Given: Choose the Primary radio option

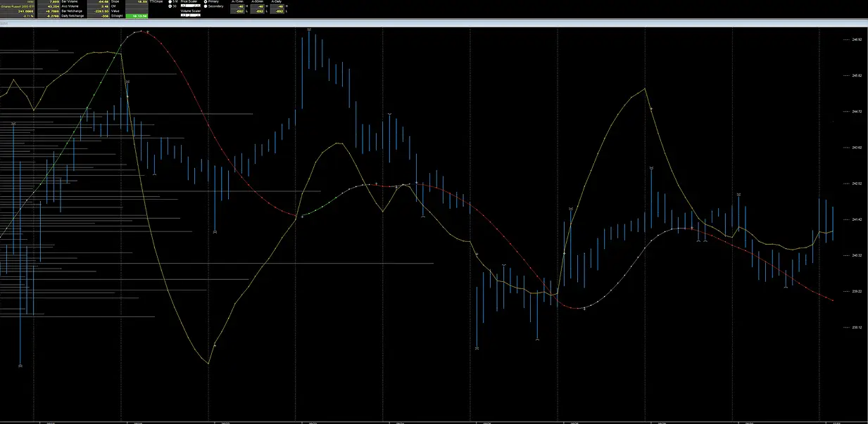Looking at the screenshot, I should pyautogui.click(x=206, y=2).
